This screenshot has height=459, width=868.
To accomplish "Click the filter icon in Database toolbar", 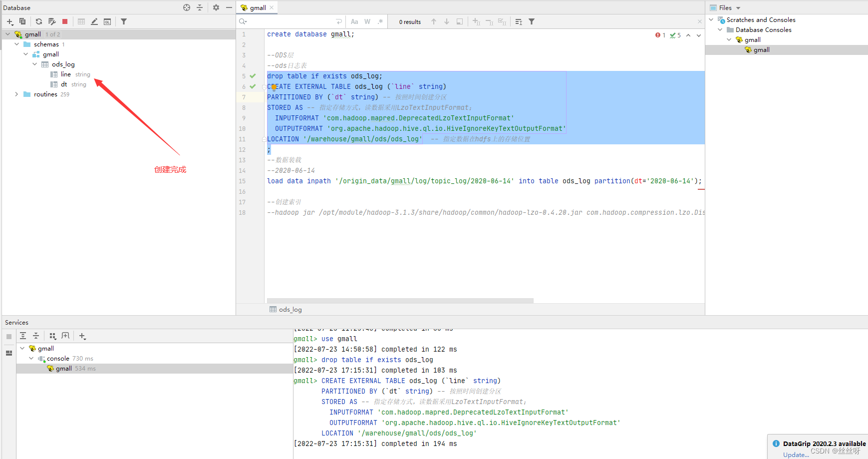I will pos(124,21).
